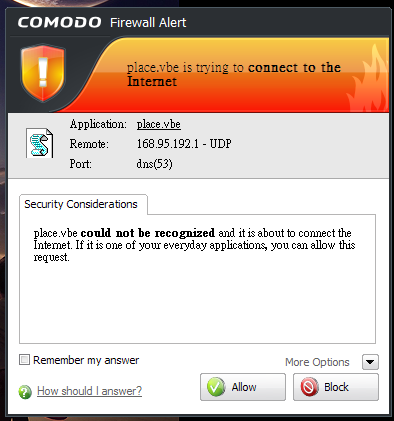Click the red prohibited icon on Block

pos(309,387)
